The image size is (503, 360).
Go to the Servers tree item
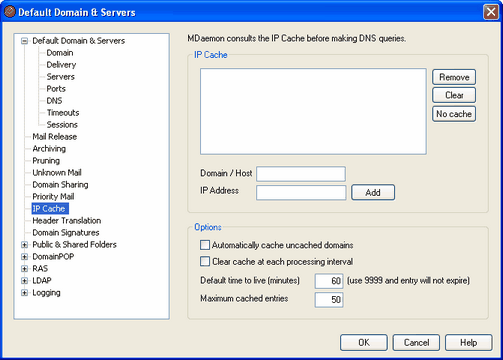(60, 77)
